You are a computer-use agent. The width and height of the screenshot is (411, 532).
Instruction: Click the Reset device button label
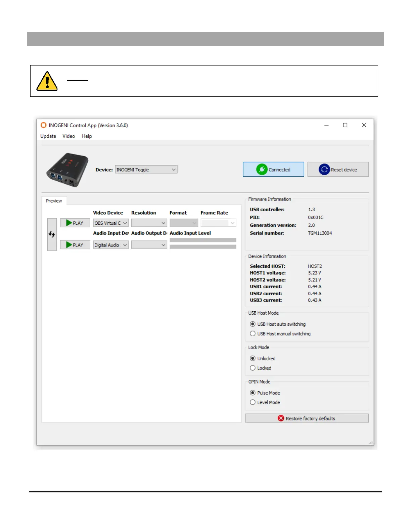pos(344,170)
